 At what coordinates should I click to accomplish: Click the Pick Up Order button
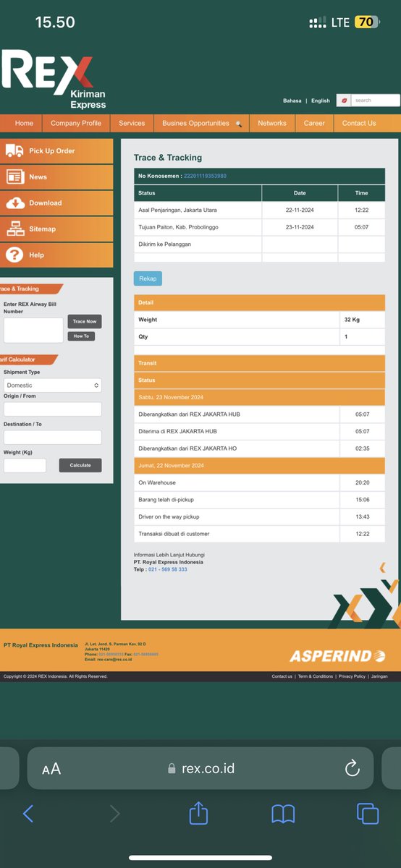click(x=56, y=150)
